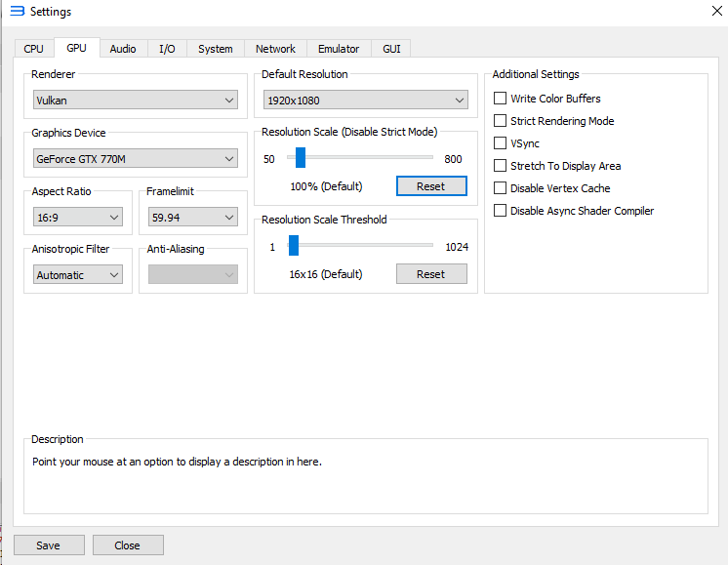Open the Aspect Ratio 16:9 dropdown
Screen dimensions: 728x565
tap(77, 218)
